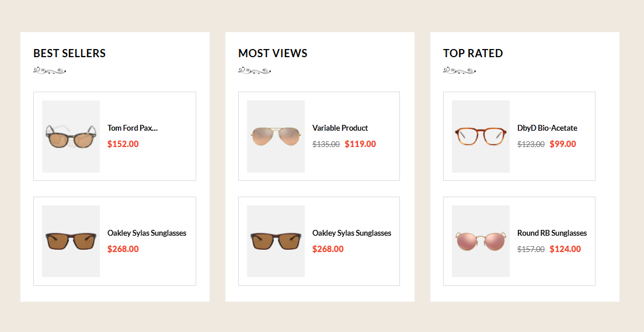Click the $152.00 price of Tom Ford Pax
This screenshot has width=644, height=332.
123,144
